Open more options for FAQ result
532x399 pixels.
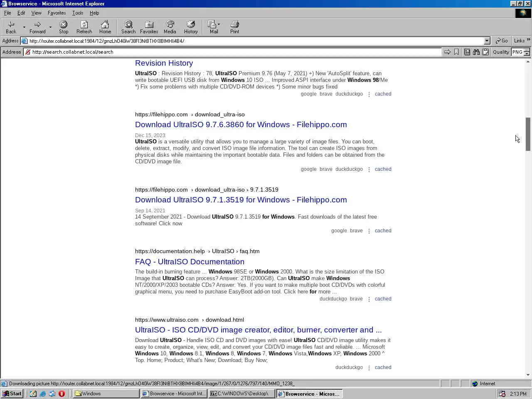(x=369, y=299)
